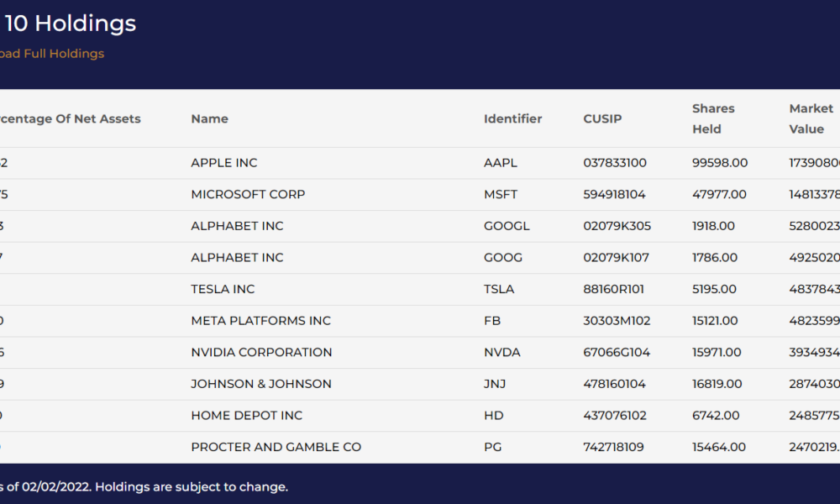This screenshot has height=504, width=840.
Task: Click the GOOGL identifier cell
Action: (507, 226)
